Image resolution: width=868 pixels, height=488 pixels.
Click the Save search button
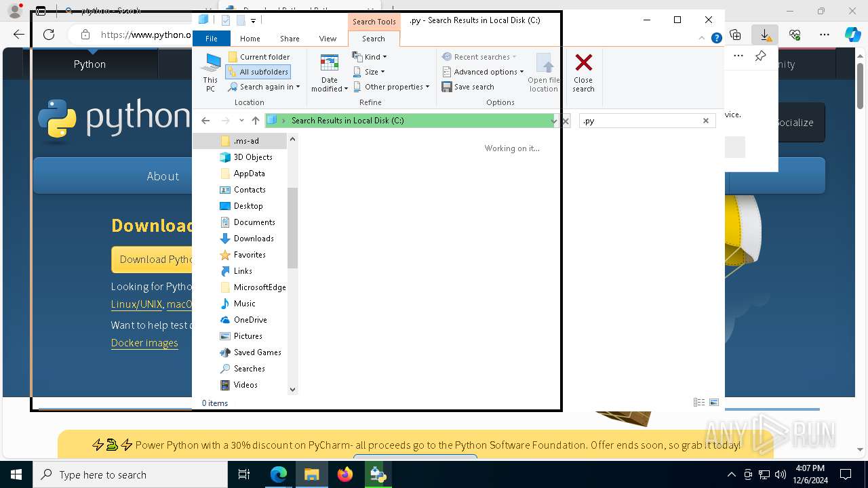click(468, 87)
